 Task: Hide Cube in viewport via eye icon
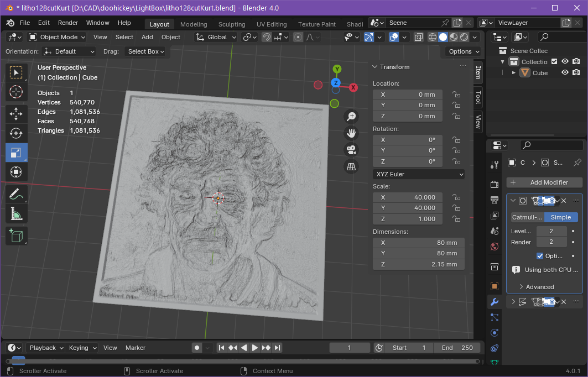click(x=565, y=72)
